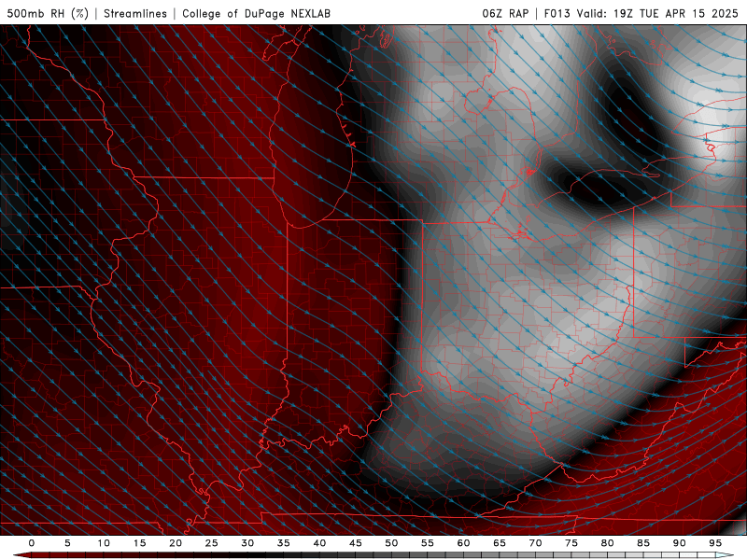Click the 'F013' forecast hour label
The height and width of the screenshot is (560, 747).
pos(557,13)
